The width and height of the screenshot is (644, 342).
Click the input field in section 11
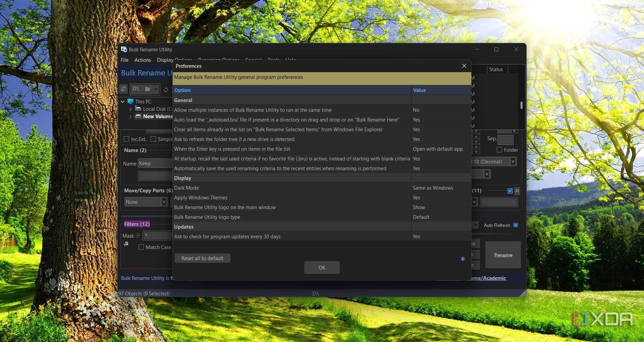point(499,202)
